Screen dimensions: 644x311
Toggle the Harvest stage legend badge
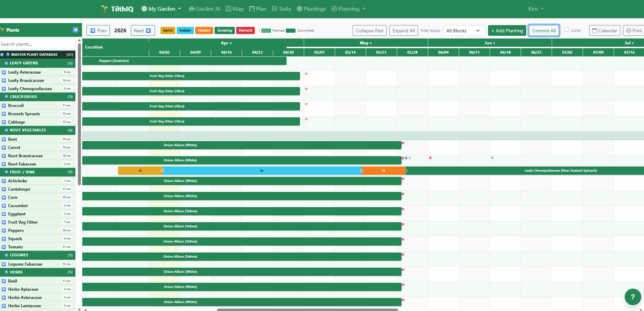(x=245, y=30)
